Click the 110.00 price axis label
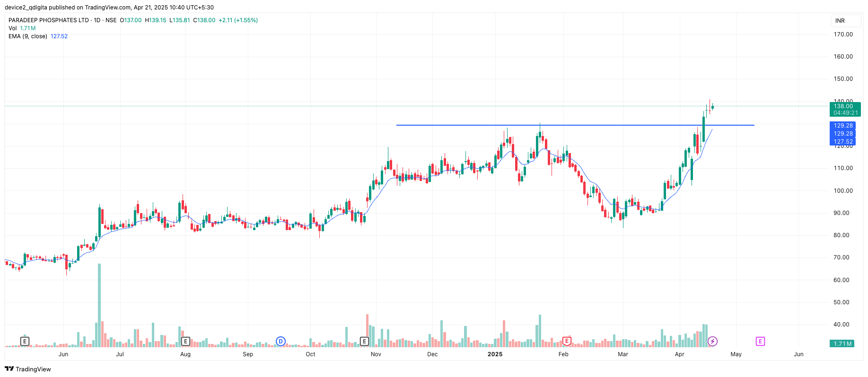This screenshot has width=868, height=377. [843, 168]
